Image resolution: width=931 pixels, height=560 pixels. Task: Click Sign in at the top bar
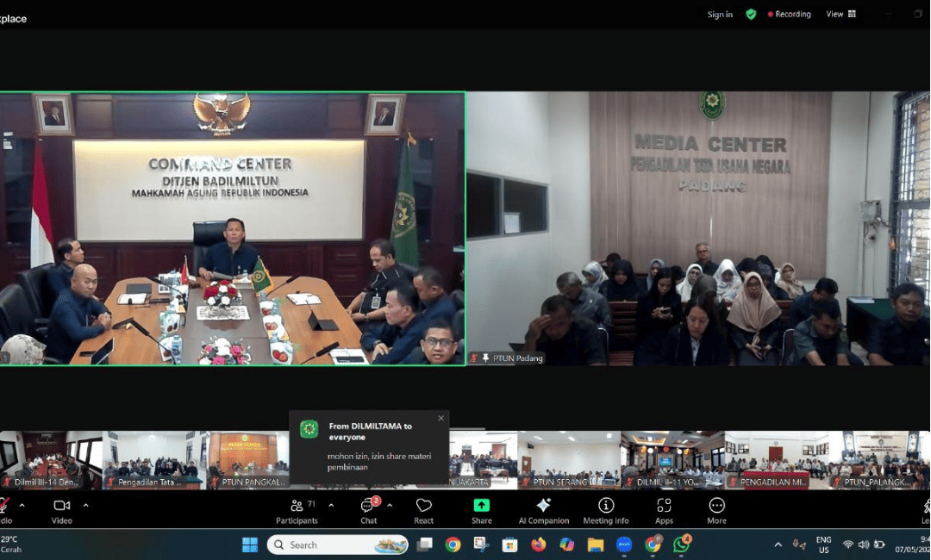coord(720,14)
